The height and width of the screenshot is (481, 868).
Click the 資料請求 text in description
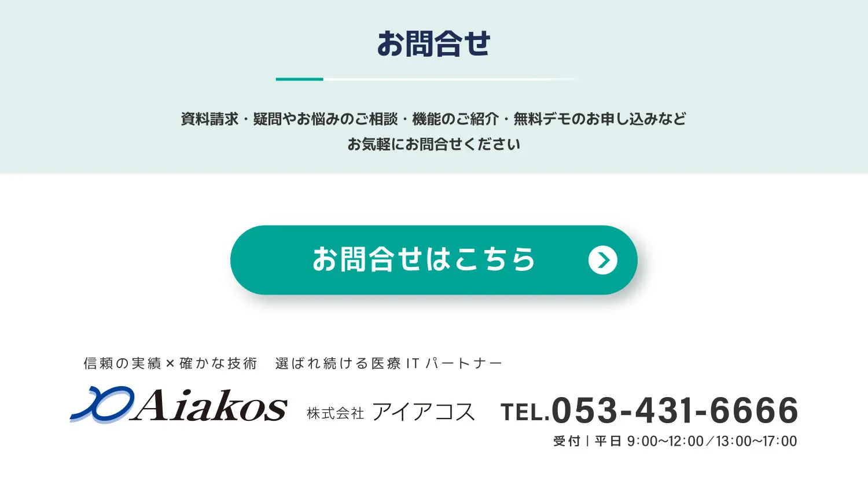[209, 119]
